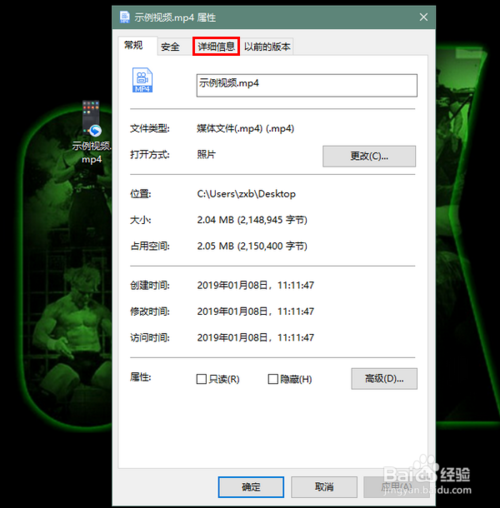
Task: Click the MP4 file type icon
Action: point(143,80)
